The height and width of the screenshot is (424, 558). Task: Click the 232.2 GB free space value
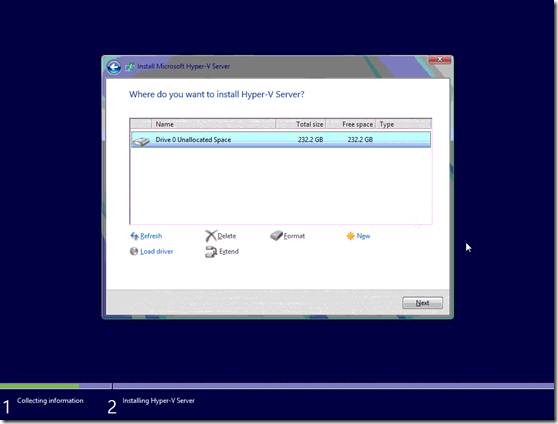360,140
